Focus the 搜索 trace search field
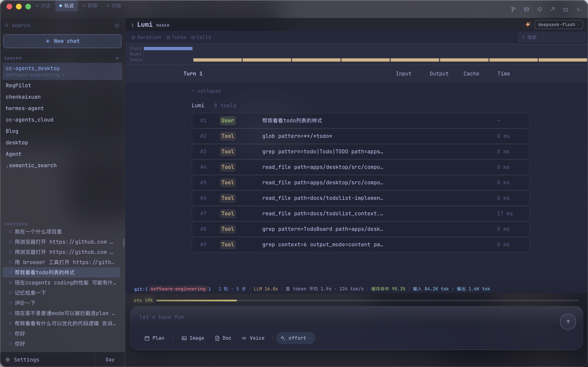The height and width of the screenshot is (367, 588). [x=551, y=37]
